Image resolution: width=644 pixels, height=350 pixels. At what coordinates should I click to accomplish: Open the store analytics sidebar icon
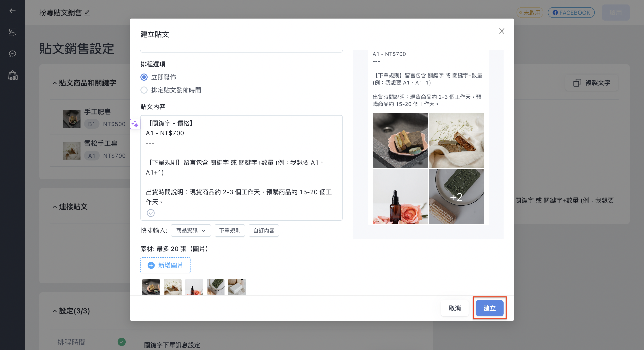(x=13, y=75)
